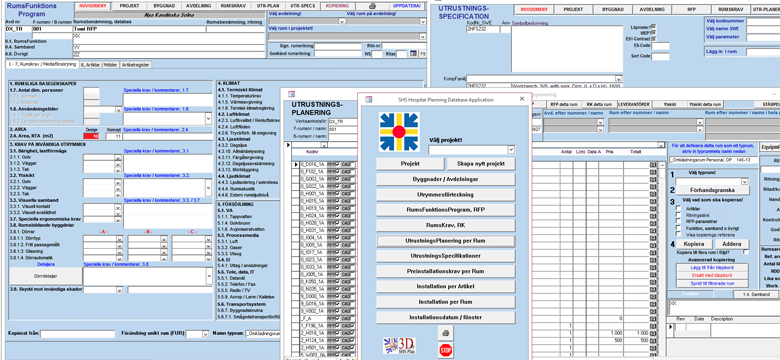780x360 pixels.
Task: Click the 3D SHS Plan logo icon
Action: point(398,346)
